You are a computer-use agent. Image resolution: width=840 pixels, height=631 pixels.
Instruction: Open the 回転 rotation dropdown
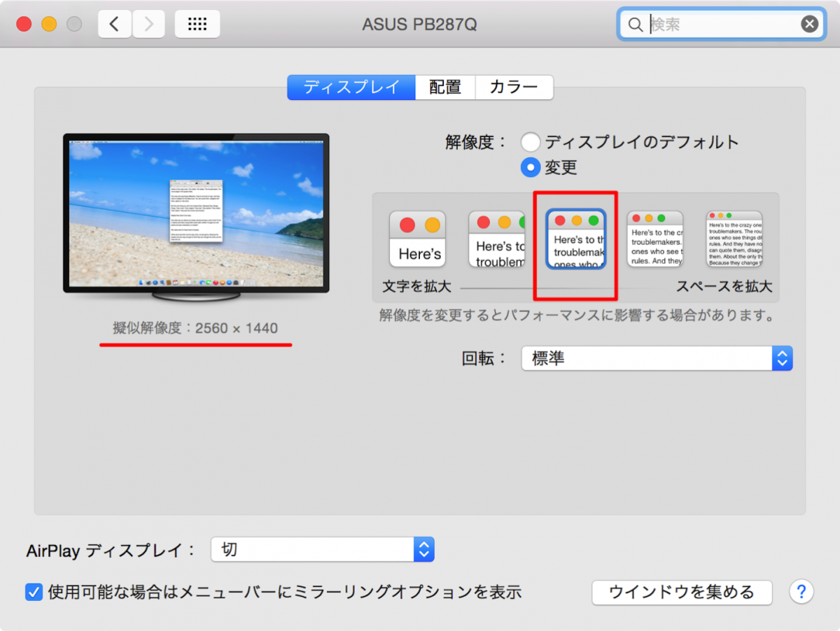[x=656, y=357]
